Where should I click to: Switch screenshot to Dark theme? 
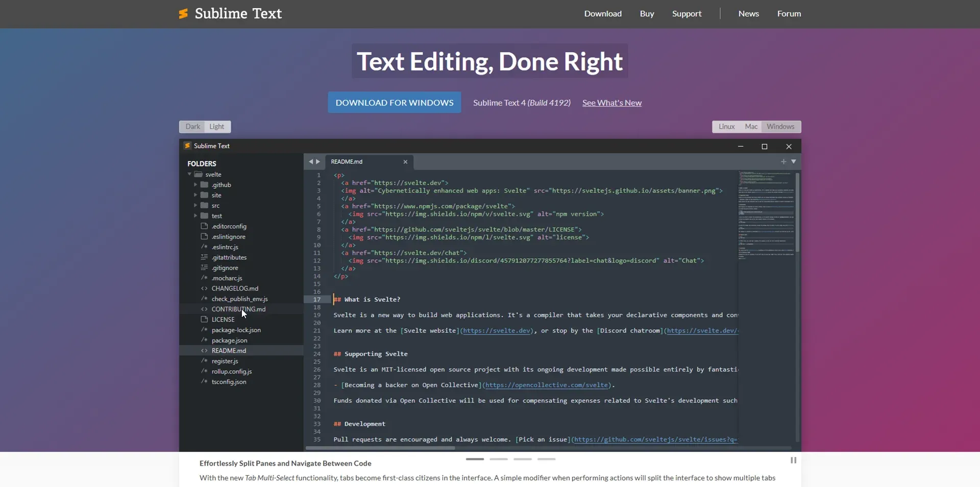(192, 127)
